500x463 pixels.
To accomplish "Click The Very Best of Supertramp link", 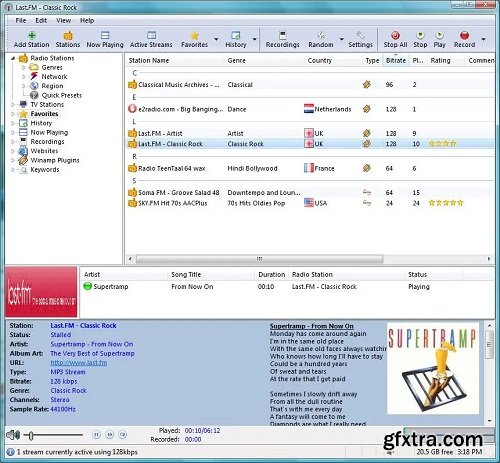I will 92,353.
